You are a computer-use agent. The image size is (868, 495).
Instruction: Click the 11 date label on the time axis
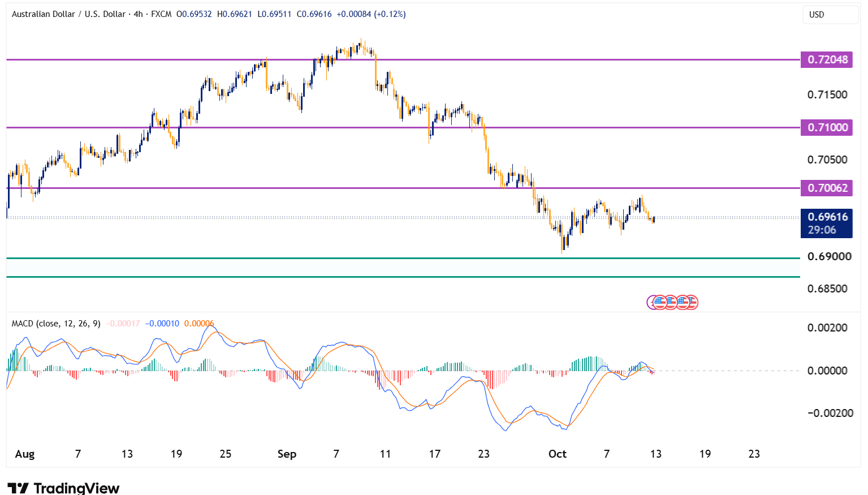(385, 454)
